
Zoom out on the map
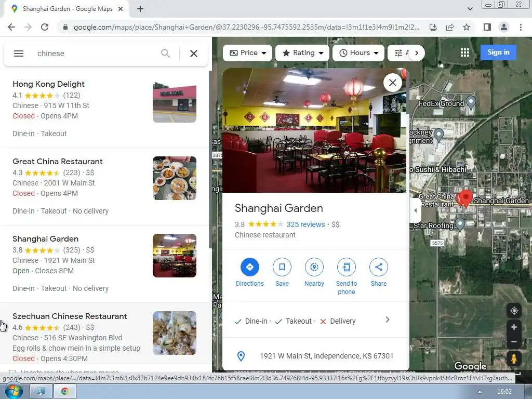coord(514,342)
